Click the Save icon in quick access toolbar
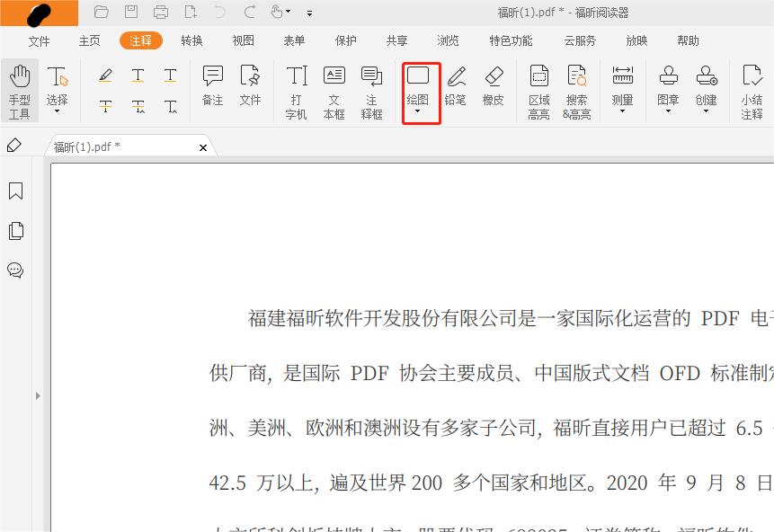This screenshot has width=774, height=532. (131, 11)
